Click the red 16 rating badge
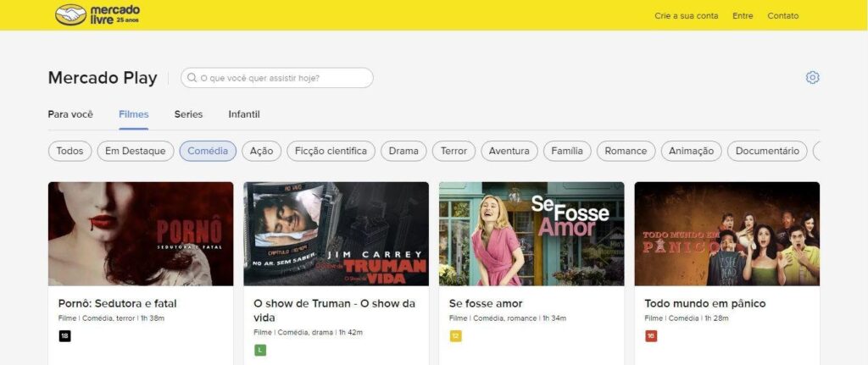 click(651, 335)
